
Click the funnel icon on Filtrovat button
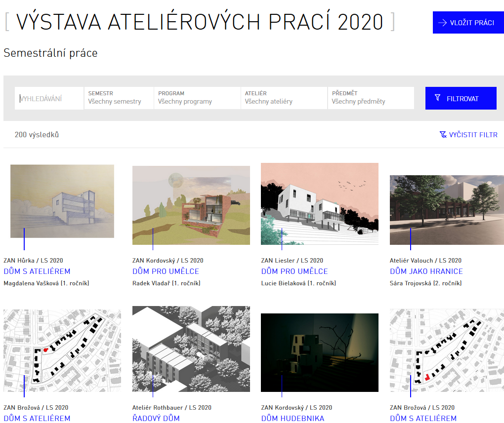(437, 98)
